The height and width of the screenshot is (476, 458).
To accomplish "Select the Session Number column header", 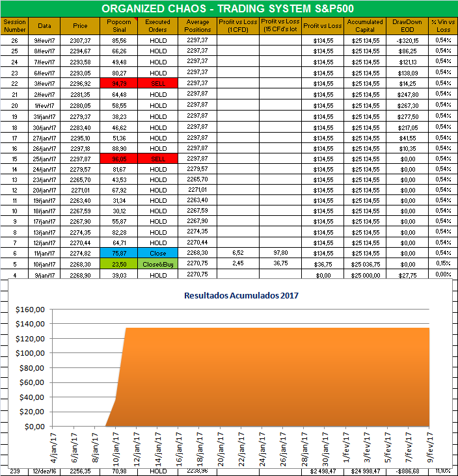I will [x=14, y=26].
